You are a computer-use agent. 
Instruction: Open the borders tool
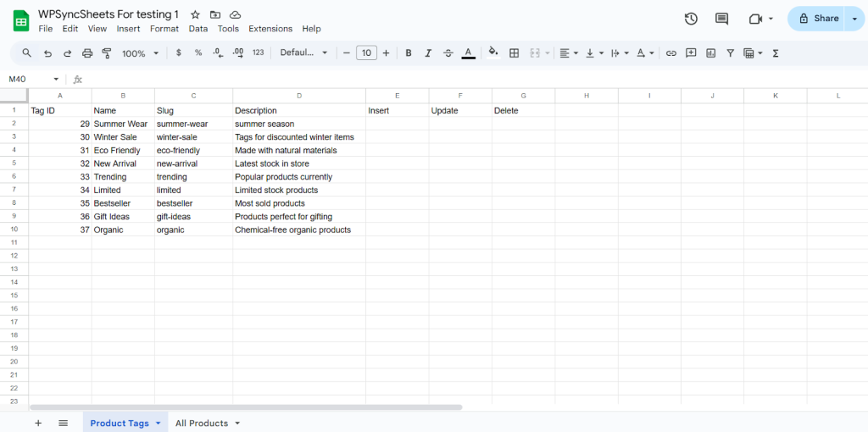point(514,53)
